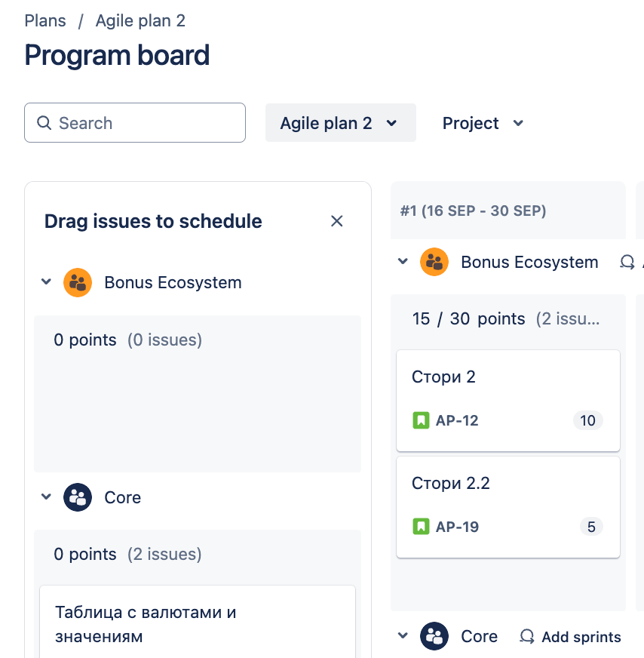644x658 pixels.
Task: Collapse Core swimlane in sprint column
Action: point(403,636)
